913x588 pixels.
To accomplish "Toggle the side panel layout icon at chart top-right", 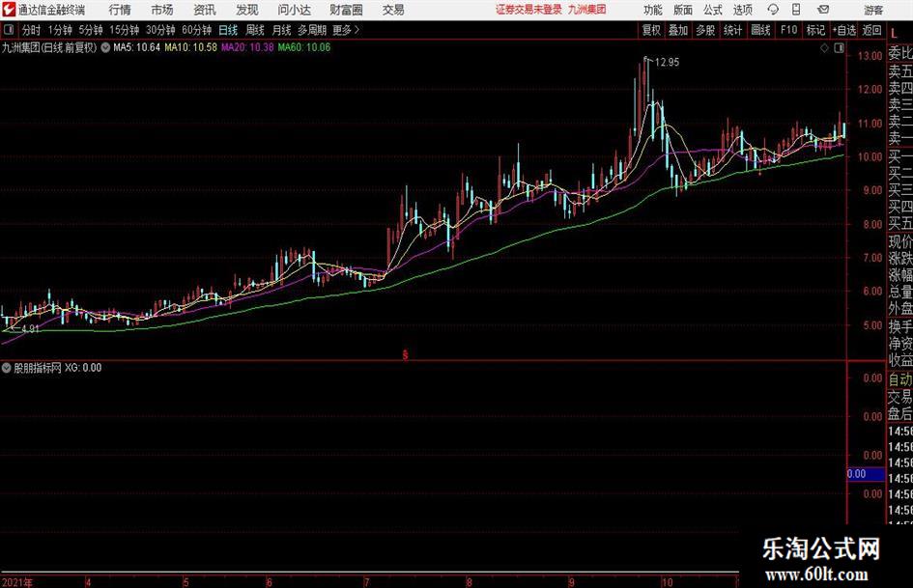I will coord(839,48).
